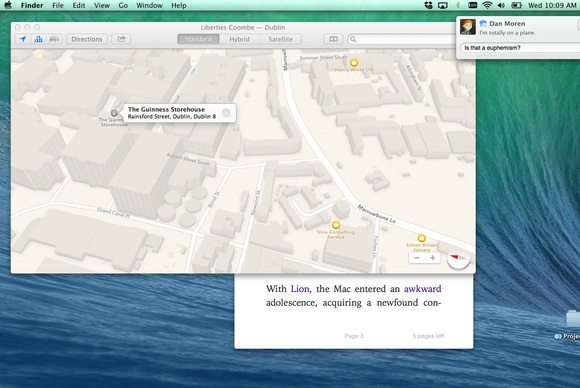Click the Robert Street South label
Image resolution: width=580 pixels, height=388 pixels.
click(188, 159)
